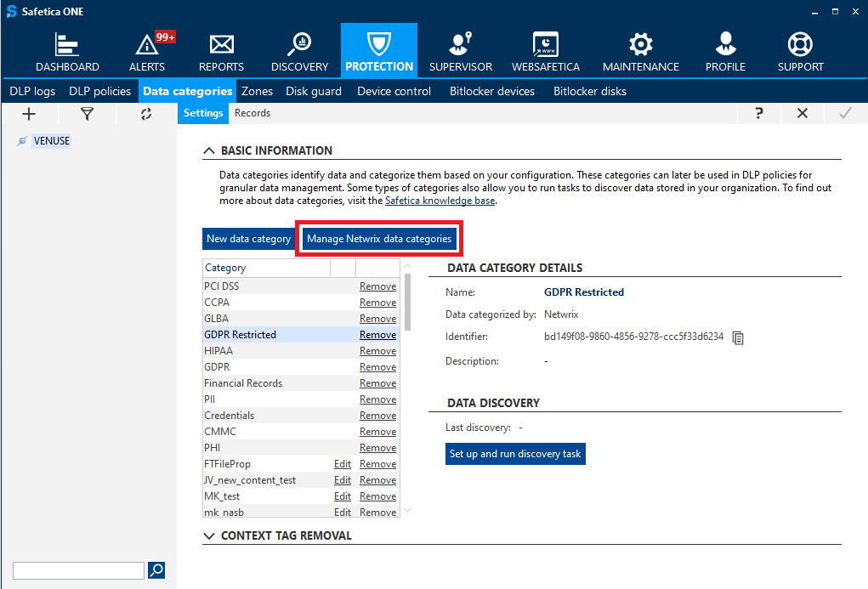Select the PHI category row
Screen dimensions: 868x589
tap(301, 448)
